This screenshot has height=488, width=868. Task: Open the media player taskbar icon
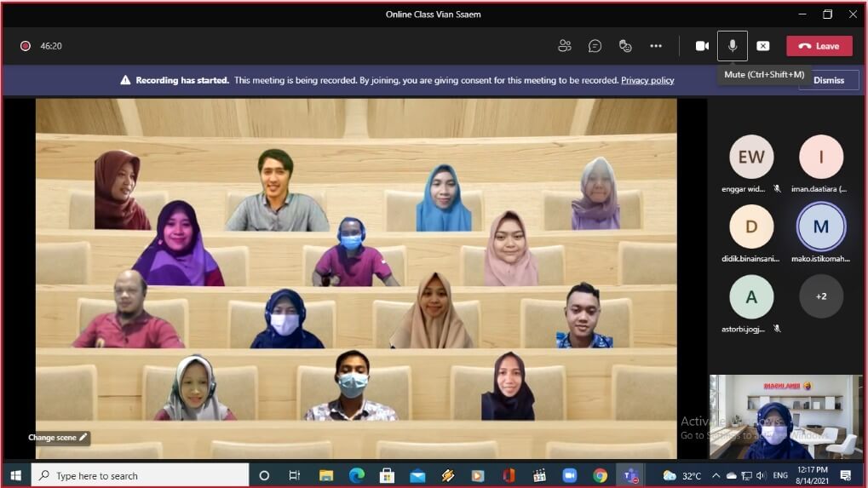click(x=478, y=475)
